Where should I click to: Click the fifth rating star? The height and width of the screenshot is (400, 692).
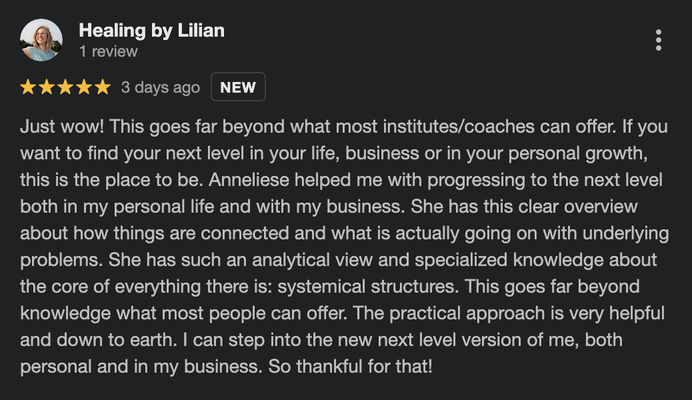coord(102,87)
